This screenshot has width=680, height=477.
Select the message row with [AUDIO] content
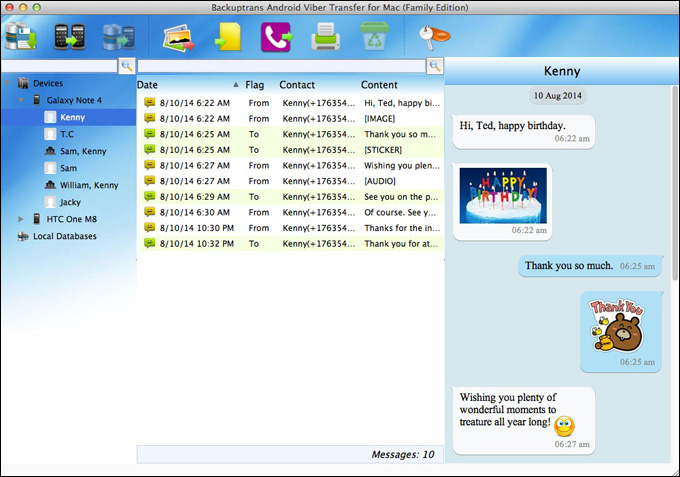(291, 181)
